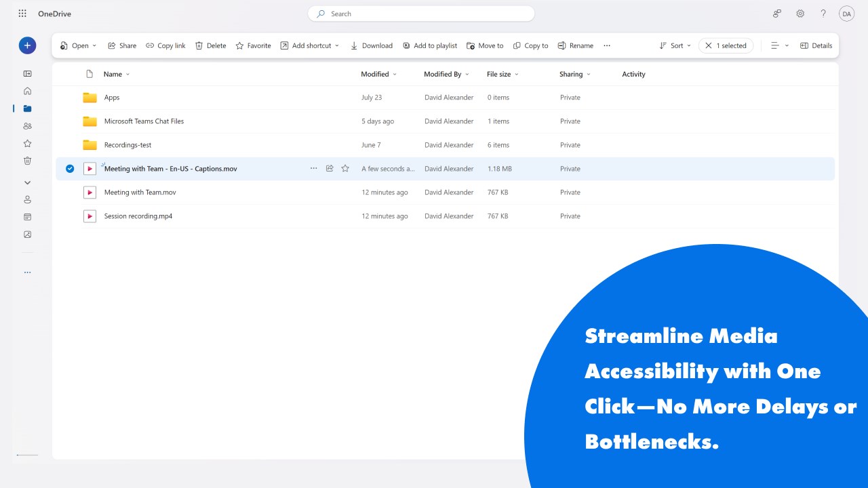Click the Activity column header
This screenshot has width=868, height=488.
(x=634, y=74)
